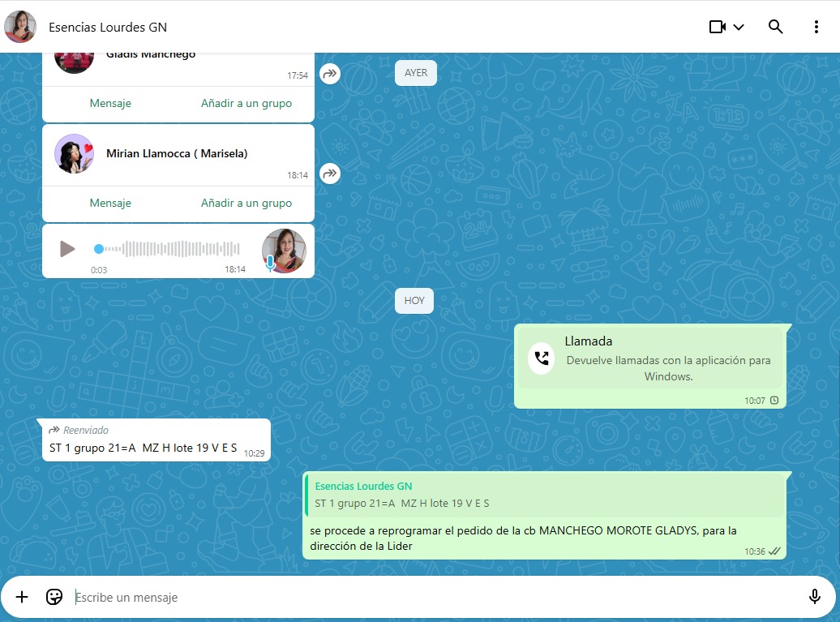Click the Esencias Lourdes GN chat title
This screenshot has height=622, width=840.
(108, 27)
